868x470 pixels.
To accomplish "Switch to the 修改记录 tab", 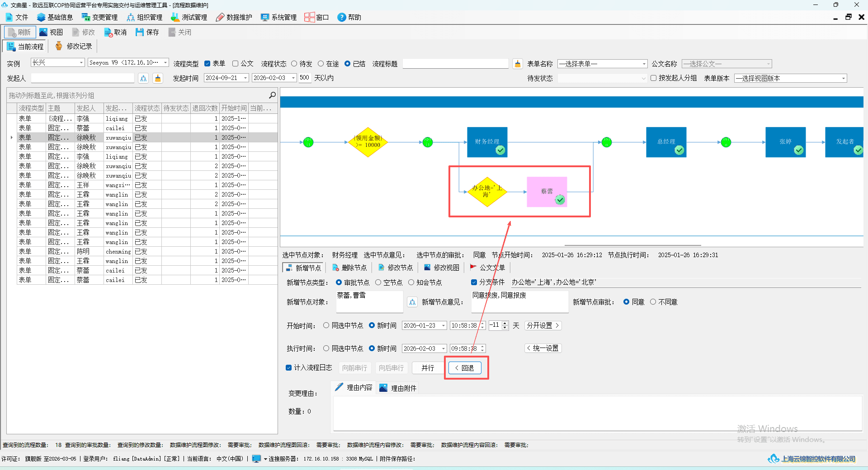I will coord(74,46).
